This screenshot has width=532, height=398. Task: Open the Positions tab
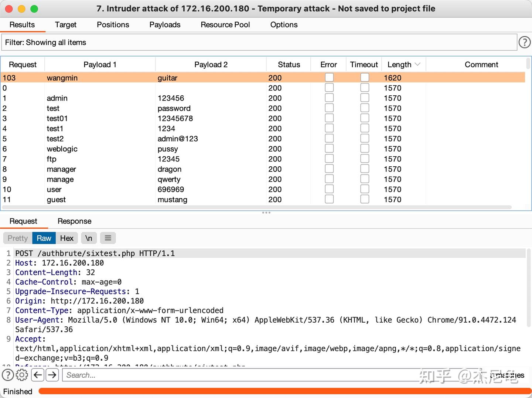(113, 25)
